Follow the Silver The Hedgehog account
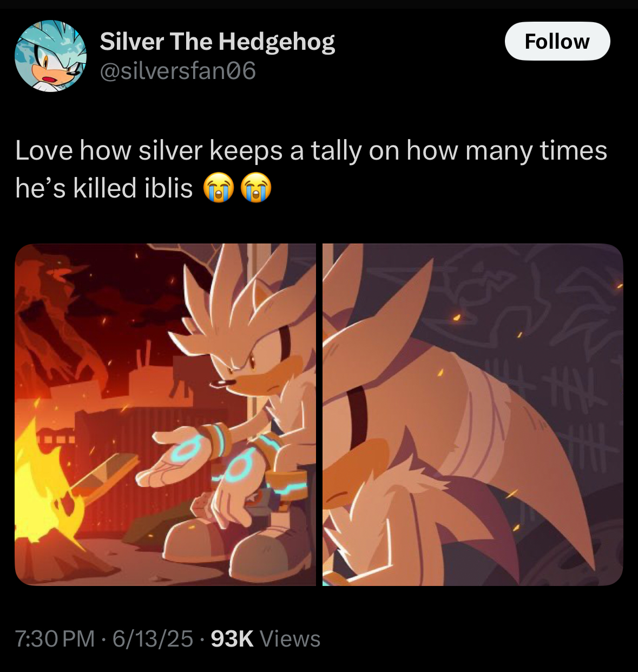Viewport: 638px width, 672px height. tap(557, 41)
